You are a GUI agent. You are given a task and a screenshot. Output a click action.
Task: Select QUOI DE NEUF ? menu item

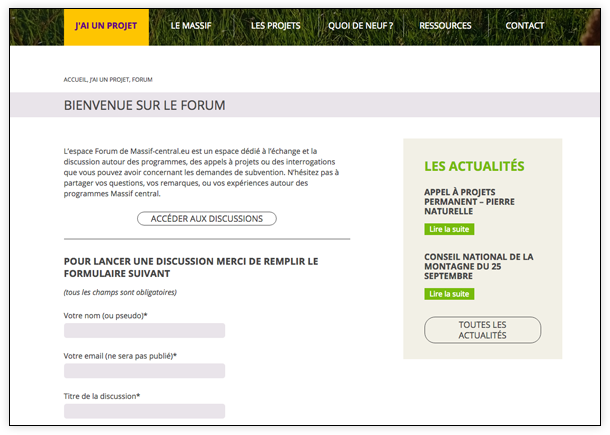[360, 26]
